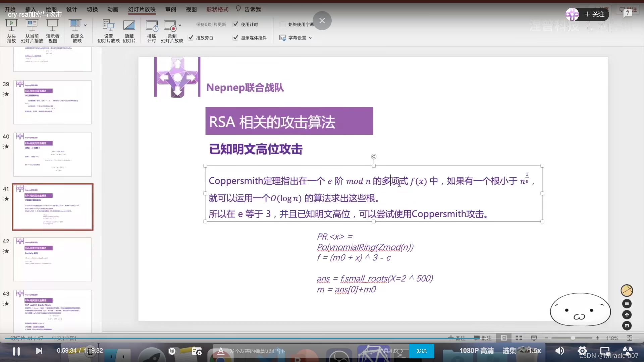
Task: Skip to next video in player
Action: click(x=39, y=351)
